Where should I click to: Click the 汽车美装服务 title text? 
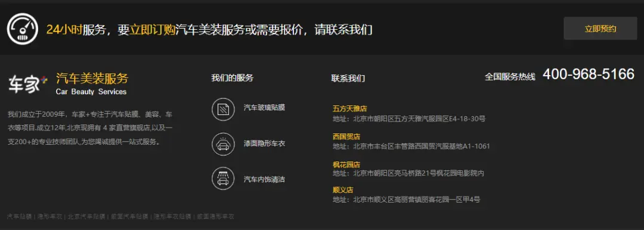point(92,78)
